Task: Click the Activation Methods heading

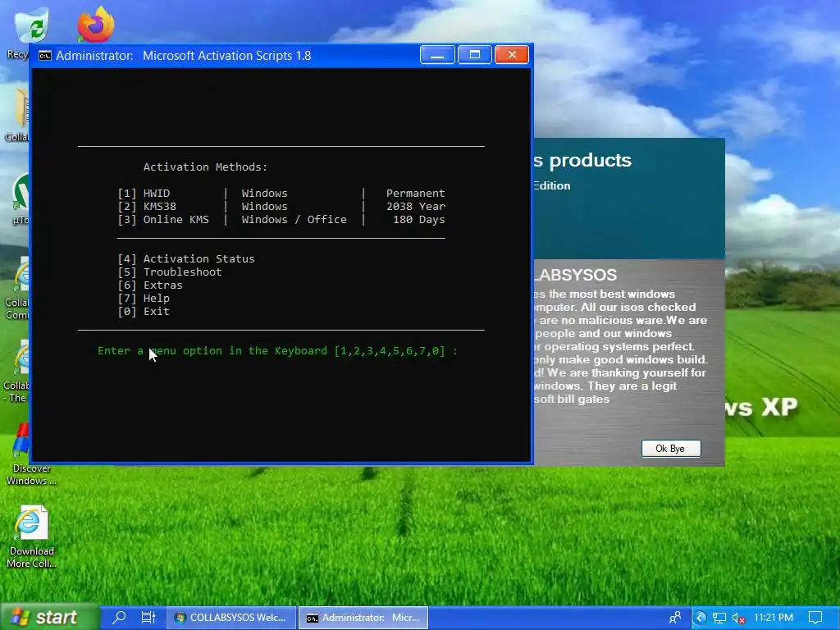Action: pos(205,167)
